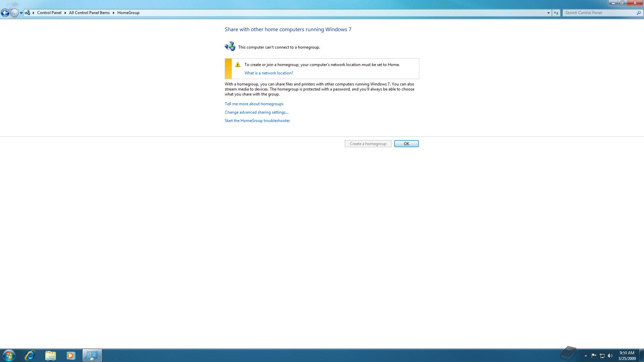Click the Show desktop strip
The image size is (644, 362).
tap(641, 355)
